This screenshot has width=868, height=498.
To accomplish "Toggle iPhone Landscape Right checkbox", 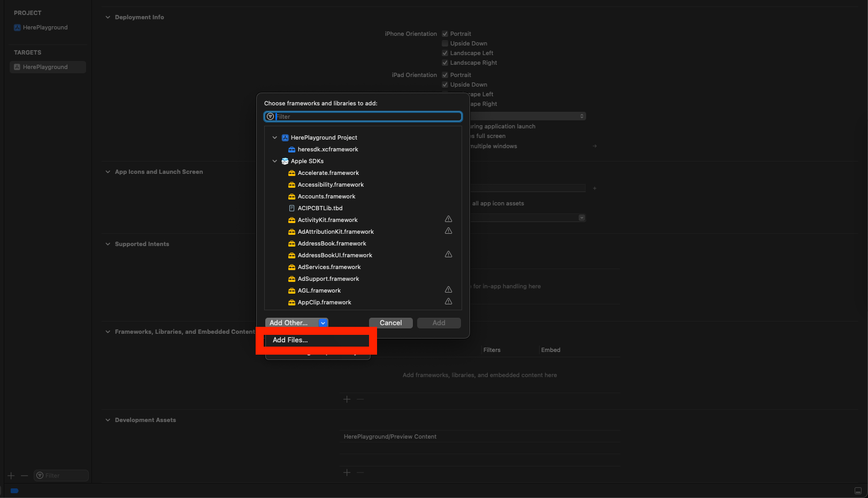I will tap(444, 63).
